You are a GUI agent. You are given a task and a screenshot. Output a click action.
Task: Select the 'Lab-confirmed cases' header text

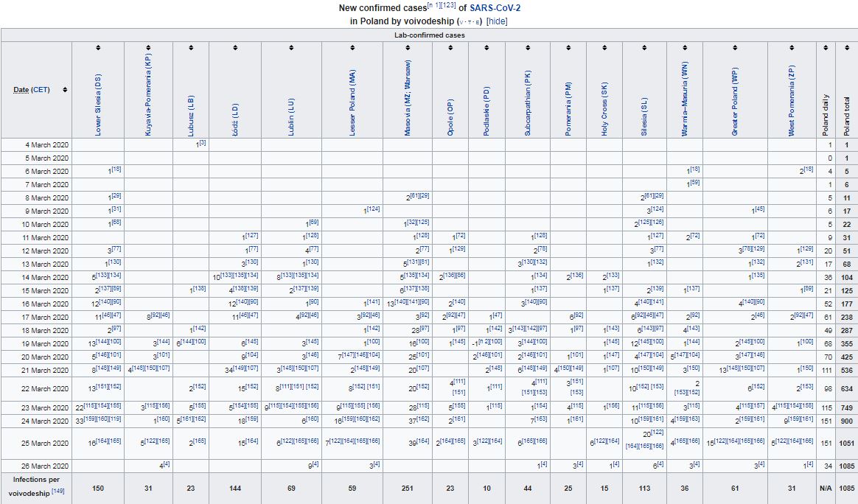point(430,35)
